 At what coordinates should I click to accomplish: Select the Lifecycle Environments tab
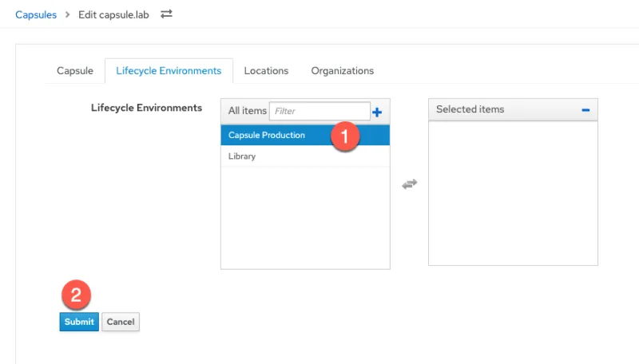pyautogui.click(x=169, y=71)
